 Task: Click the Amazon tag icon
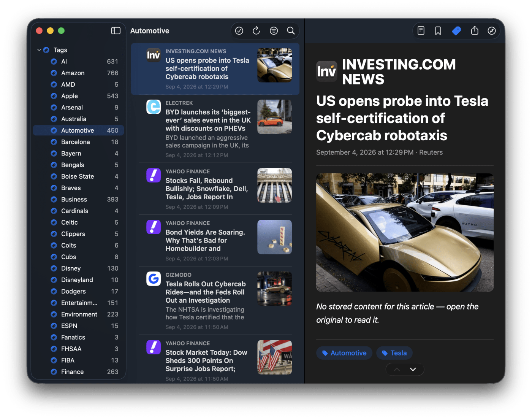click(x=54, y=73)
